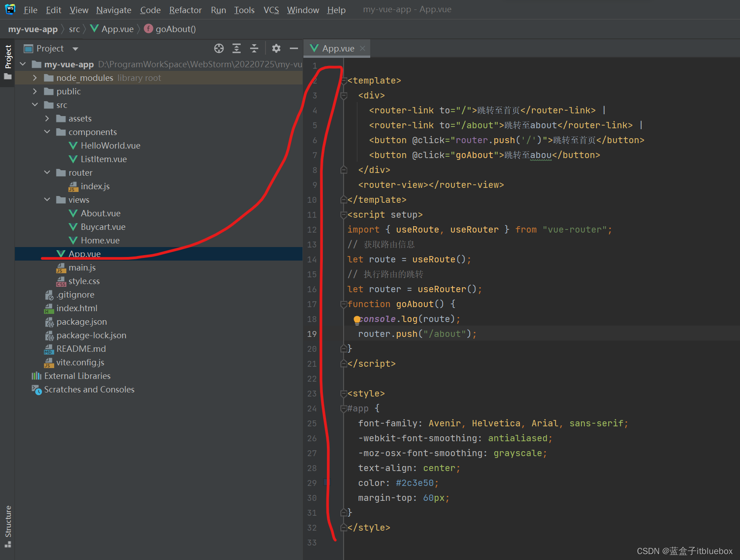Select External Libraries node

click(x=77, y=376)
